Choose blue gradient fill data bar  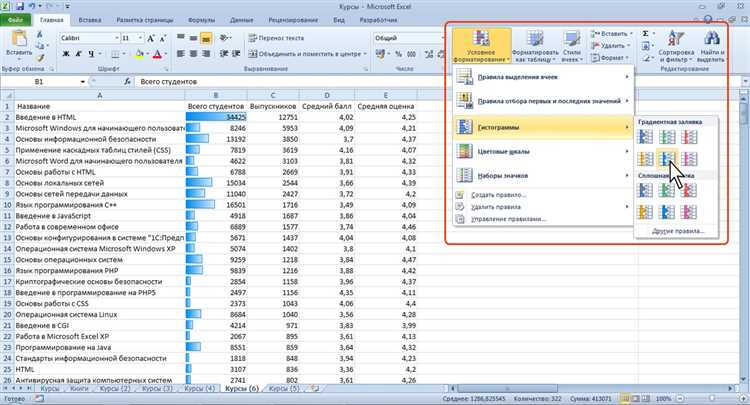645,137
